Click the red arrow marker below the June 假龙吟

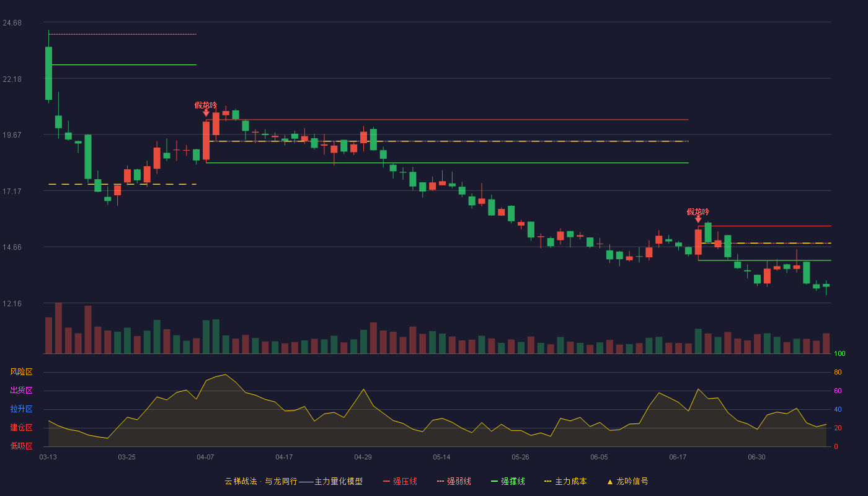pyautogui.click(x=698, y=219)
